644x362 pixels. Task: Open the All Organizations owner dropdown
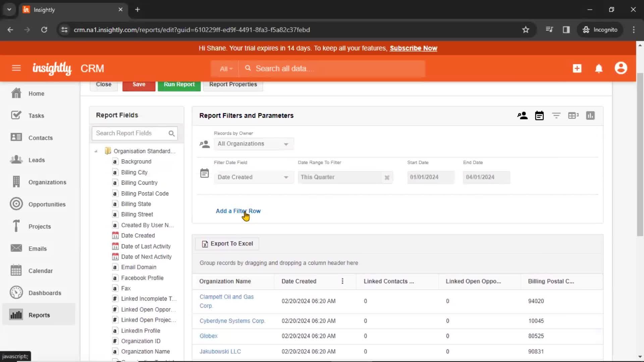[x=254, y=144]
